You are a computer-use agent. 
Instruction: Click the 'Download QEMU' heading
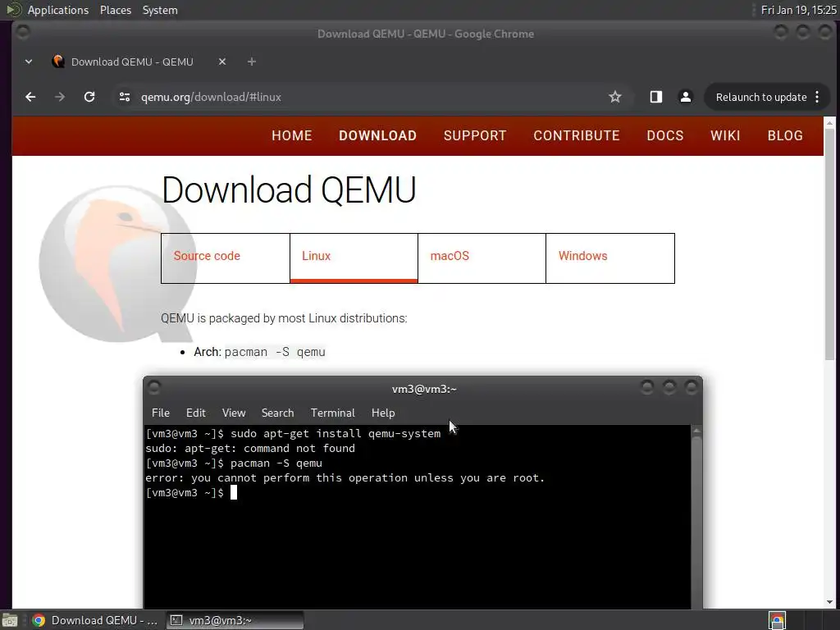289,189
